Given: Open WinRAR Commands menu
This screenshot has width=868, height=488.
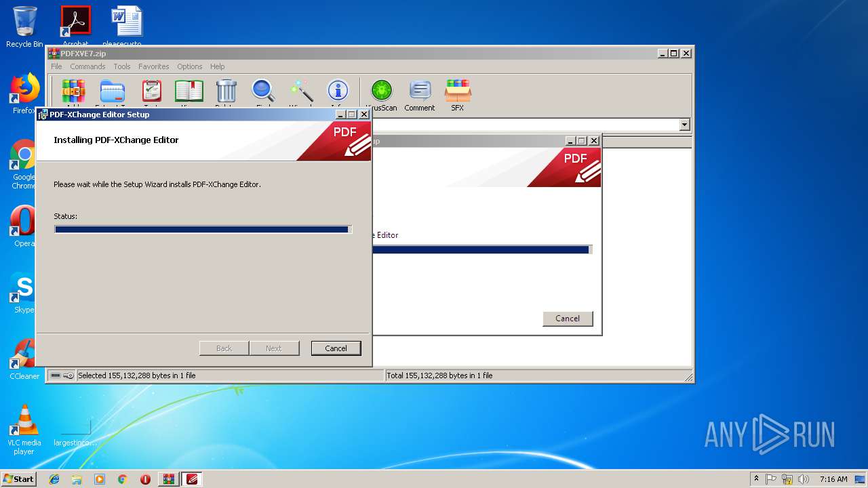Looking at the screenshot, I should [x=87, y=66].
